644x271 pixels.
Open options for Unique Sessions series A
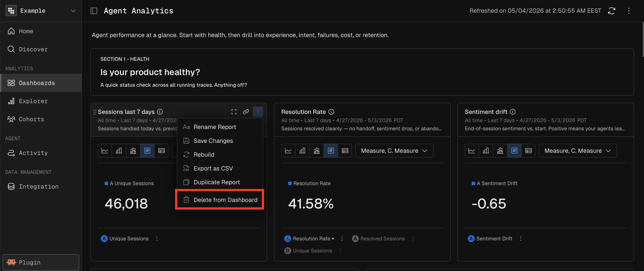[x=157, y=238]
